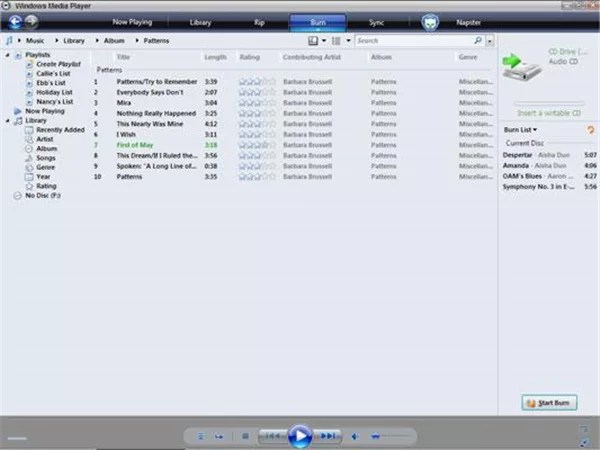Click the Create Playlist icon
The image size is (600, 450).
coord(29,64)
